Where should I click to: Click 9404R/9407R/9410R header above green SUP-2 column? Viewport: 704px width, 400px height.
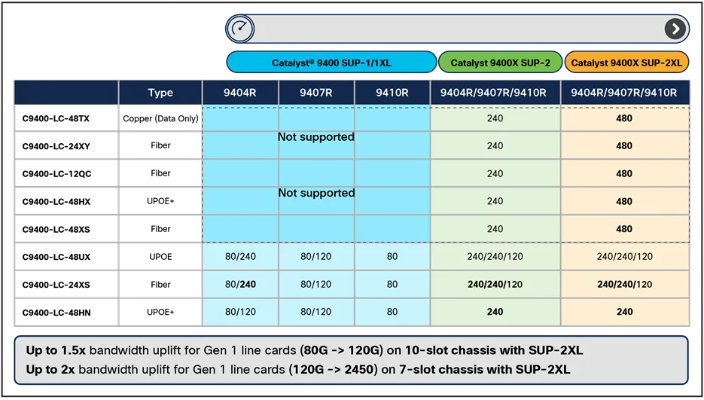(x=495, y=93)
